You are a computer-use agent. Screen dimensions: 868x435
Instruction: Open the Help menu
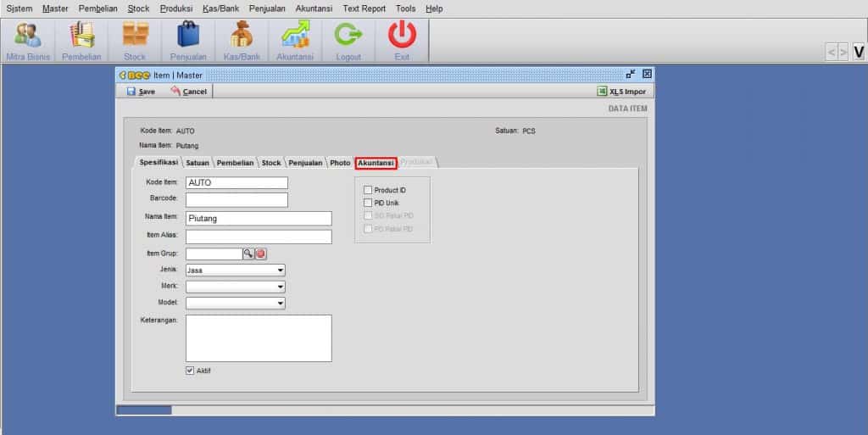[434, 8]
